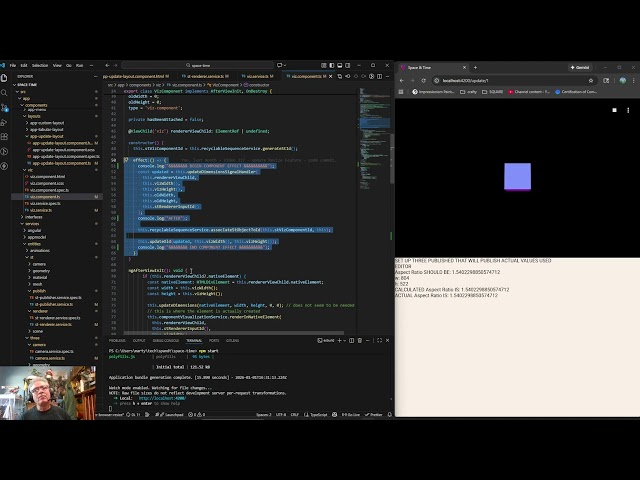Open the notifications bell in status bar
640x480 pixels.
pyautogui.click(x=389, y=415)
